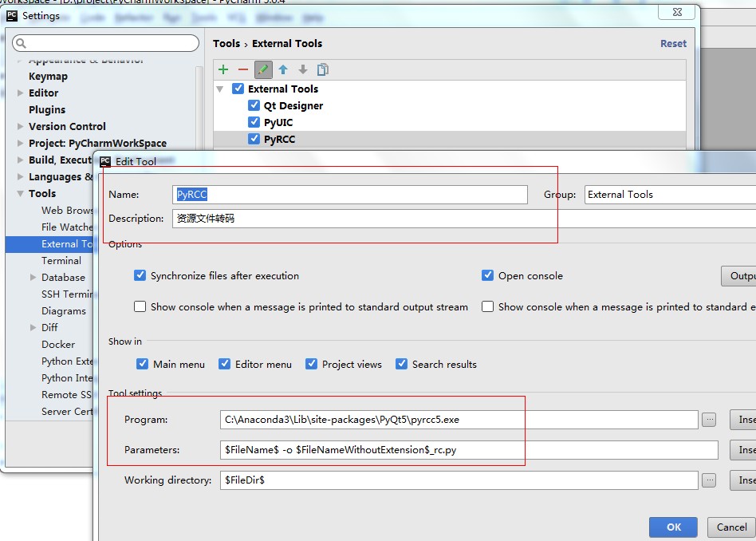Toggle Search results checkbox
This screenshot has height=541, width=756.
pos(402,364)
